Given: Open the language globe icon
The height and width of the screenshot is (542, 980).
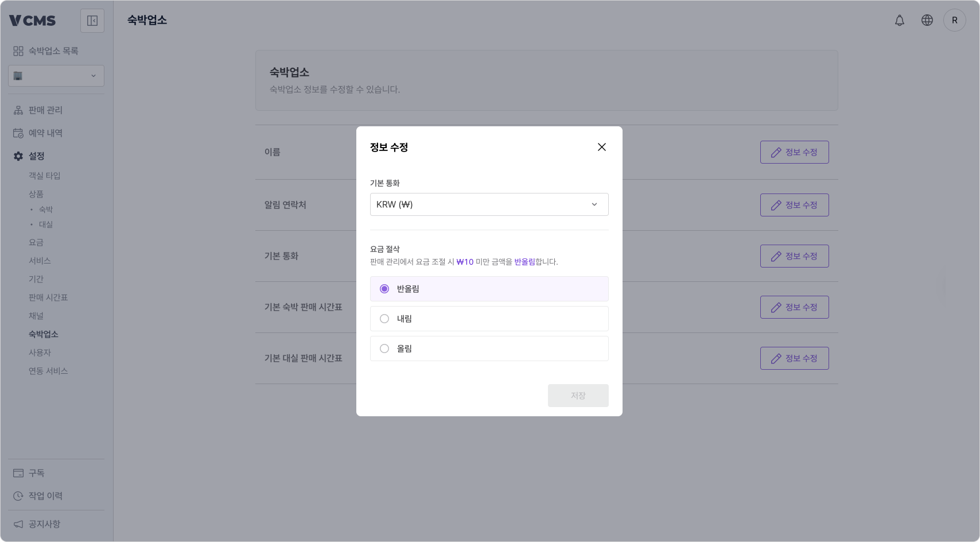Looking at the screenshot, I should click(927, 20).
